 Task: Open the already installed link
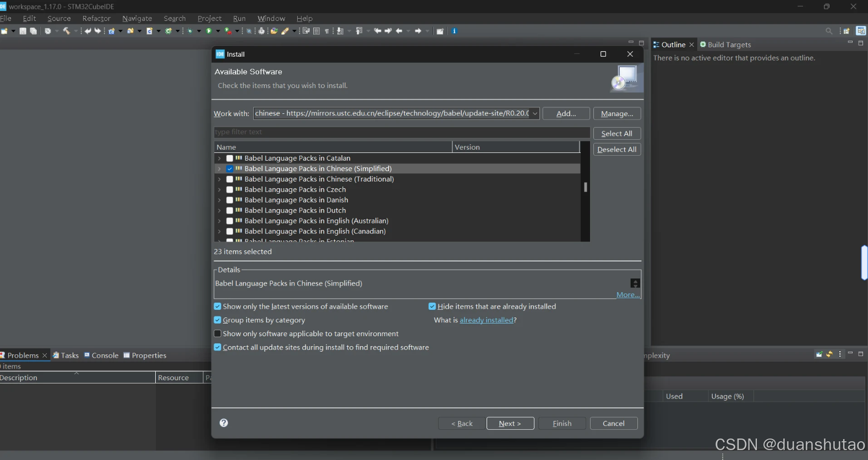coord(486,320)
